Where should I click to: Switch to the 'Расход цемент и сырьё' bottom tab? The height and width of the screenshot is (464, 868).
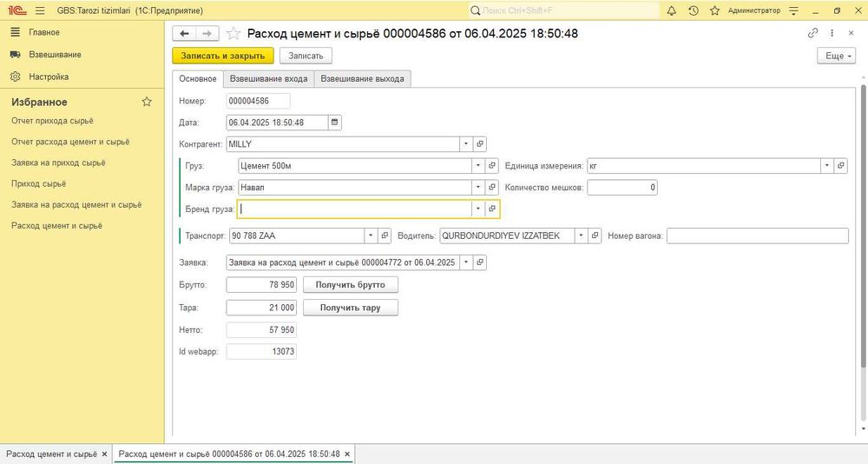(x=51, y=454)
